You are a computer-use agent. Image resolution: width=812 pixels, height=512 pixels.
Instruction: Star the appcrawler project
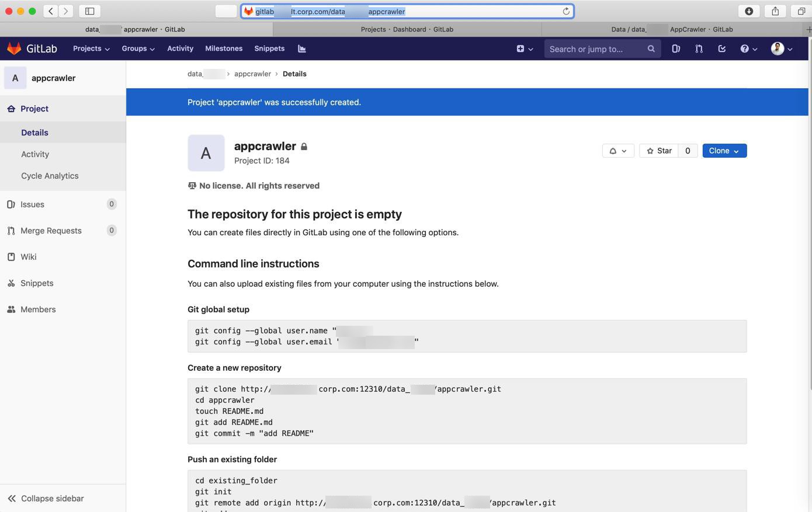click(659, 151)
